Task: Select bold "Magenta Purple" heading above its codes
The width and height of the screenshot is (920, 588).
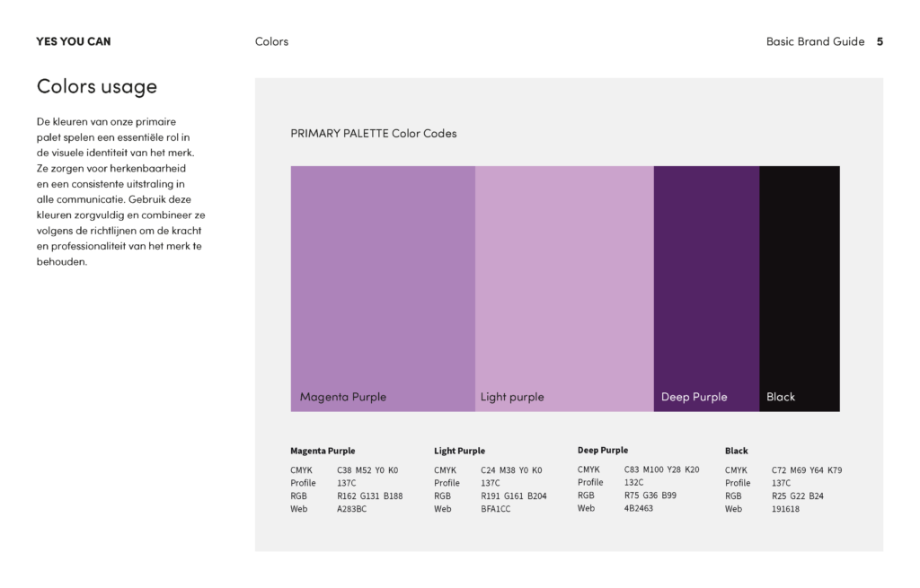Action: 323,451
